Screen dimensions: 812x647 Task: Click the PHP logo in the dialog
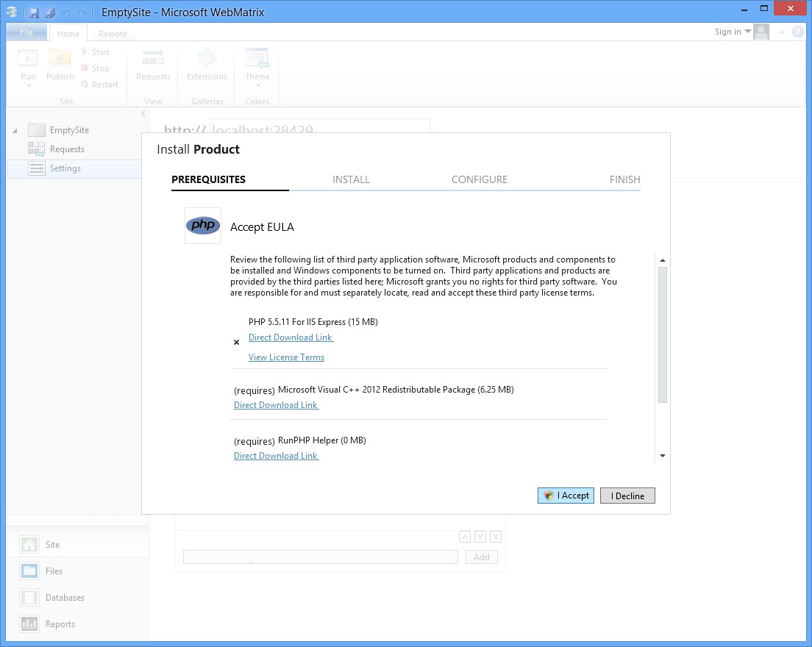pyautogui.click(x=203, y=226)
